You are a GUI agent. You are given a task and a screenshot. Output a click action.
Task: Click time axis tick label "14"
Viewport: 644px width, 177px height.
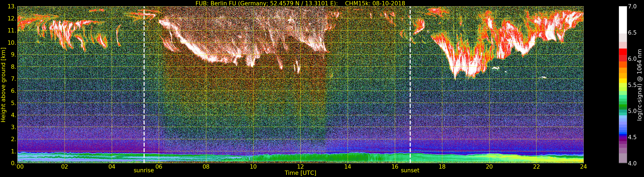pyautogui.click(x=348, y=166)
